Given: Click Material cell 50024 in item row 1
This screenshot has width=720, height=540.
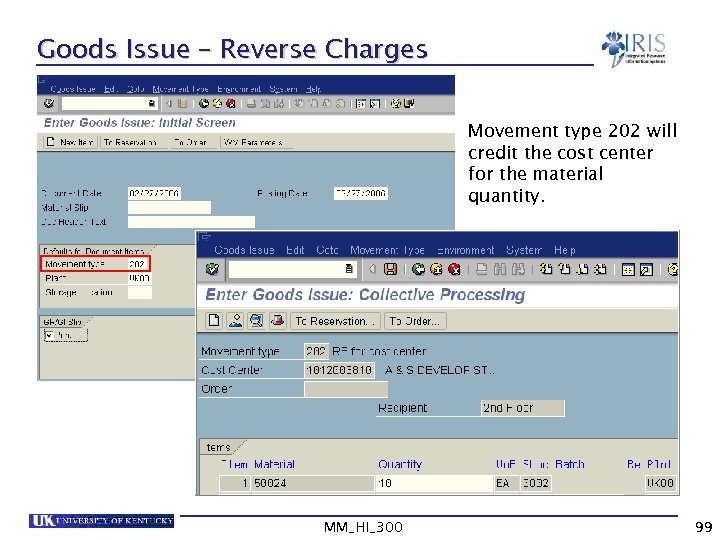Looking at the screenshot, I should [313, 483].
